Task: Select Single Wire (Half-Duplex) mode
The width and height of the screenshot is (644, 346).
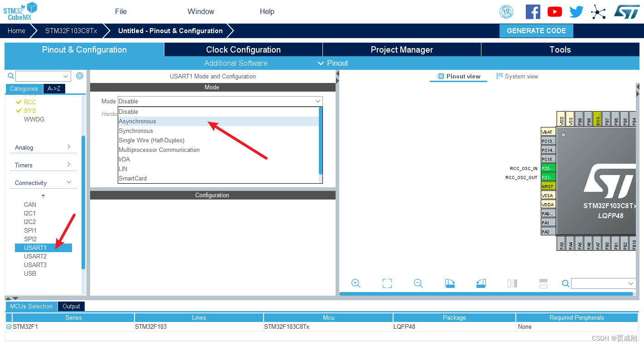Action: pyautogui.click(x=218, y=140)
